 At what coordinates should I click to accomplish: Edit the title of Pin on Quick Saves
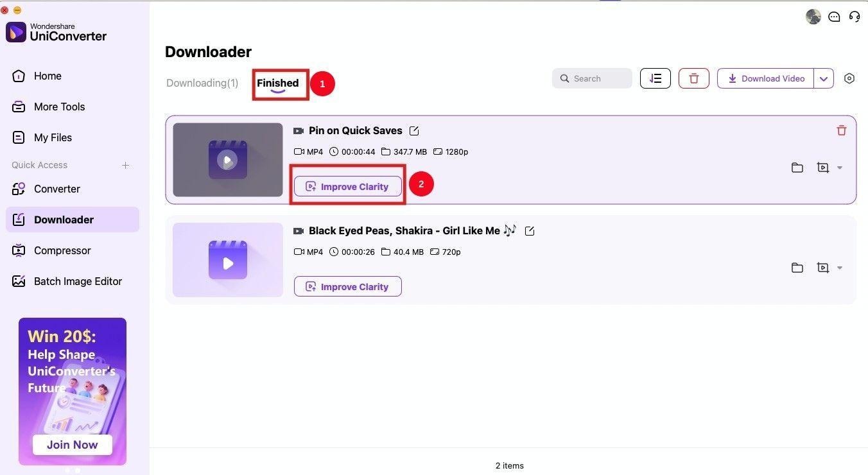point(414,131)
